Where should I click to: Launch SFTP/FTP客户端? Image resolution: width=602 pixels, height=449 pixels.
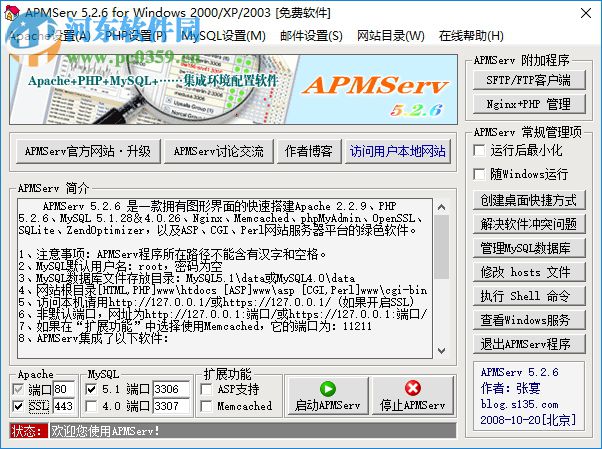coord(529,80)
